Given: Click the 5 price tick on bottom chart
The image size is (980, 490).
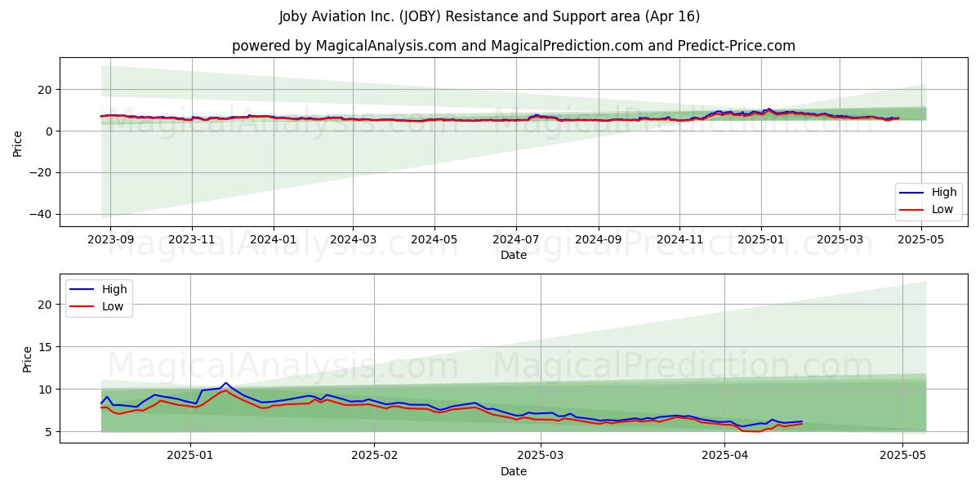Looking at the screenshot, I should (50, 431).
